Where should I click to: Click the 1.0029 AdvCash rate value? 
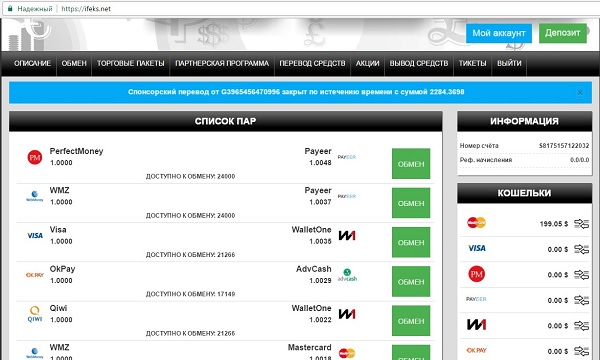(320, 281)
